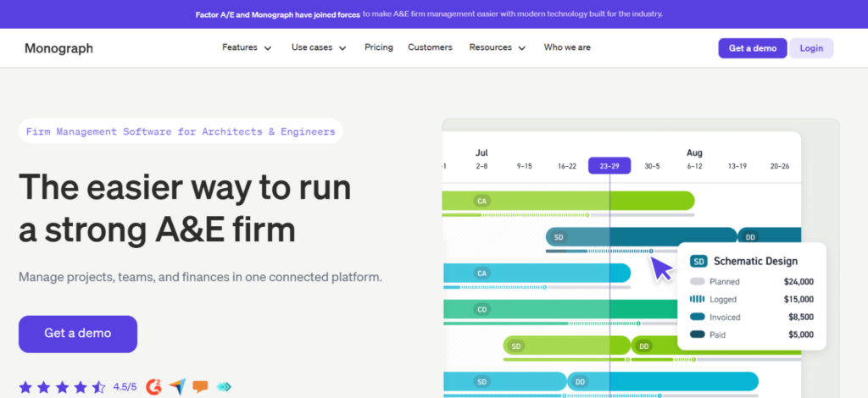Click the SD icon beside Schematic Design
The width and height of the screenshot is (868, 398).
[x=698, y=262]
